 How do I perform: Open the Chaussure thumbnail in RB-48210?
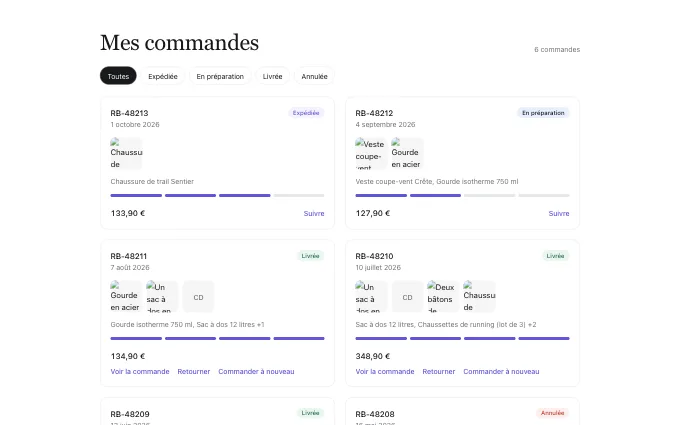(x=479, y=296)
